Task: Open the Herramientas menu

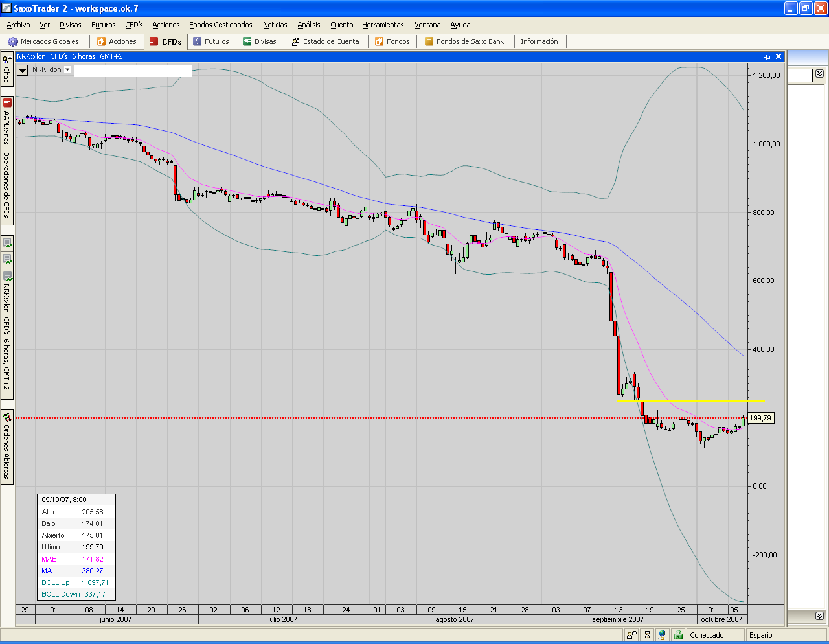Action: pos(383,25)
